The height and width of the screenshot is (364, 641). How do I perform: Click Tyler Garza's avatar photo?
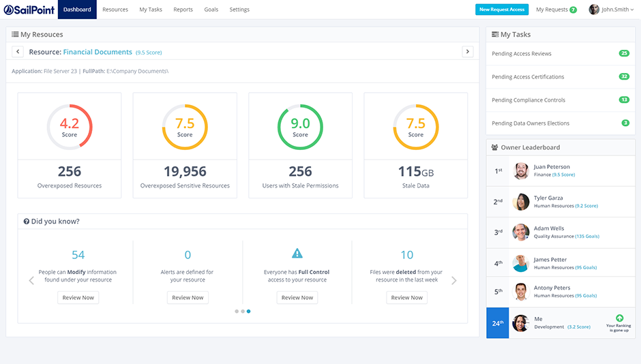pyautogui.click(x=521, y=202)
